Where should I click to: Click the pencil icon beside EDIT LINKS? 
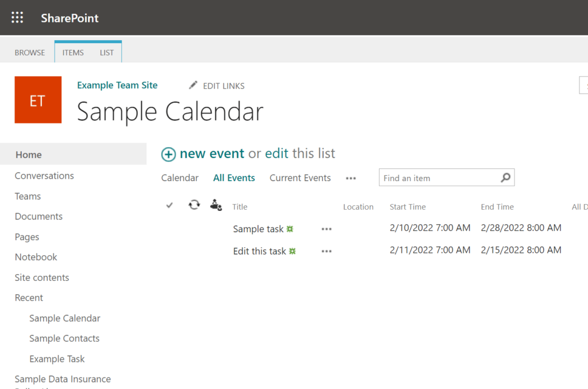click(193, 86)
